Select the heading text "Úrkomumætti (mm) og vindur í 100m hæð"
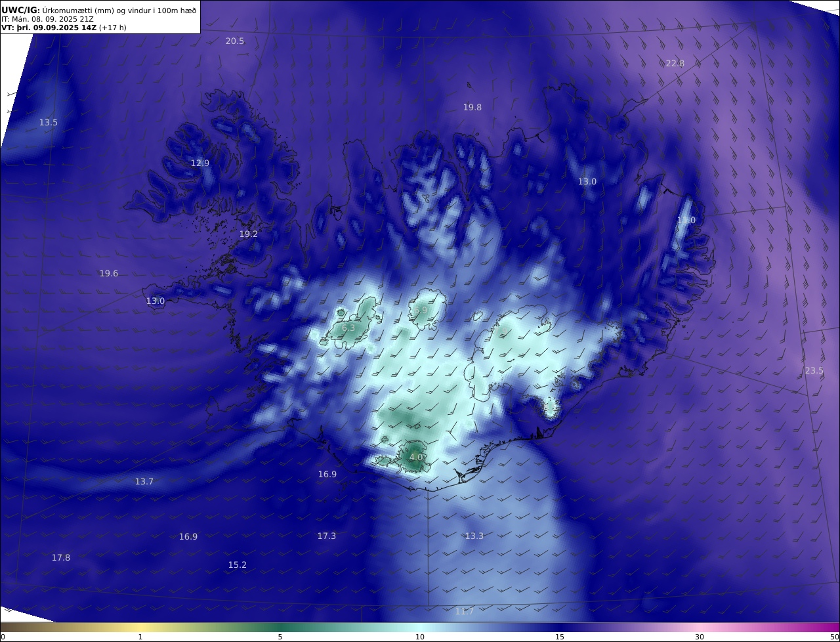Image resolution: width=840 pixels, height=642 pixels. pos(119,11)
